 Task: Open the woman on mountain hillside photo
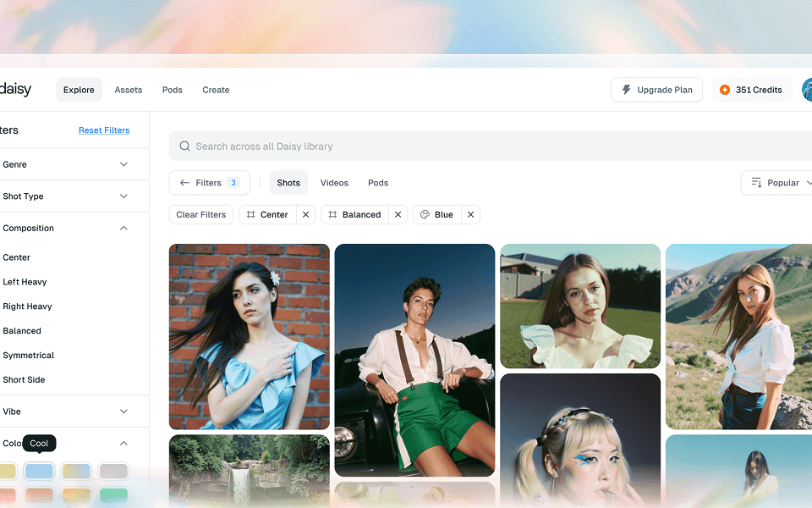click(x=738, y=337)
